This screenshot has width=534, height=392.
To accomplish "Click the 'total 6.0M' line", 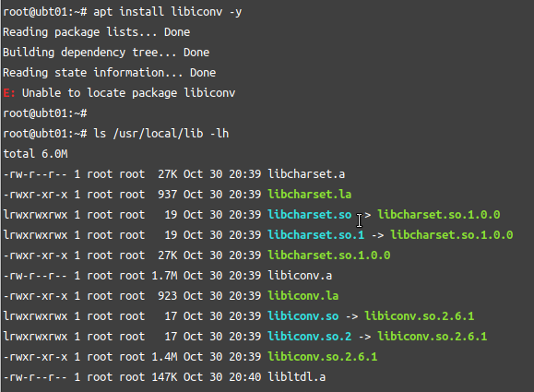I will pos(35,154).
